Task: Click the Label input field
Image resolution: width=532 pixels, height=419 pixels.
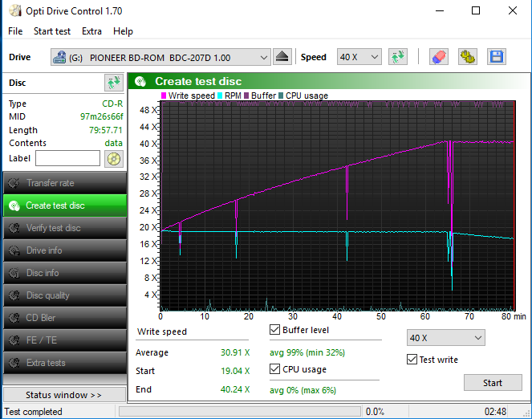Action: click(x=68, y=158)
